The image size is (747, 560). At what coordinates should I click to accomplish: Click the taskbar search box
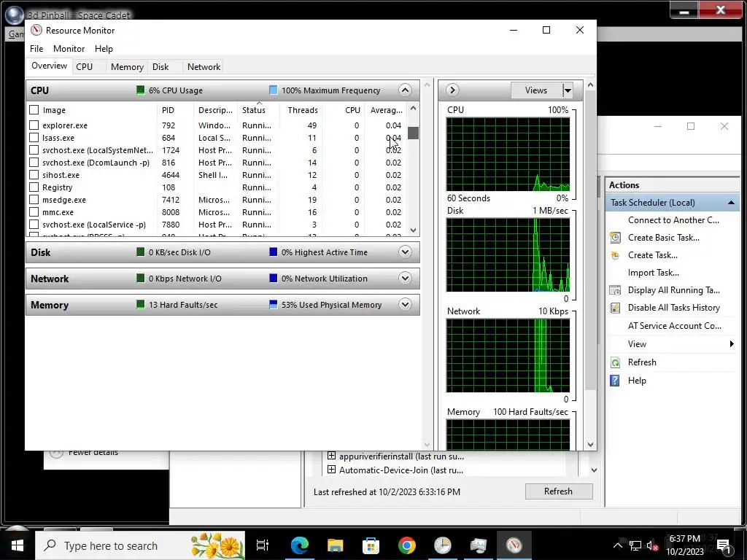[140, 545]
